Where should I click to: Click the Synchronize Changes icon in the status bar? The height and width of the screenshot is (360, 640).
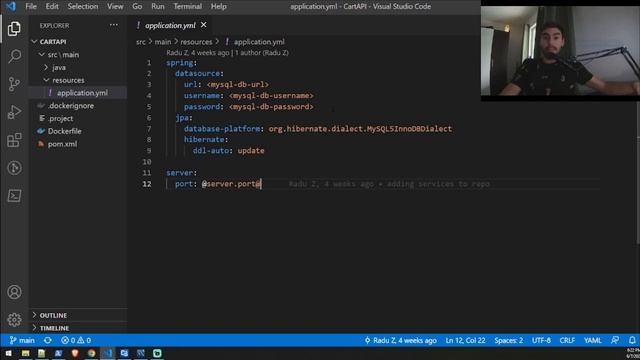(x=48, y=340)
